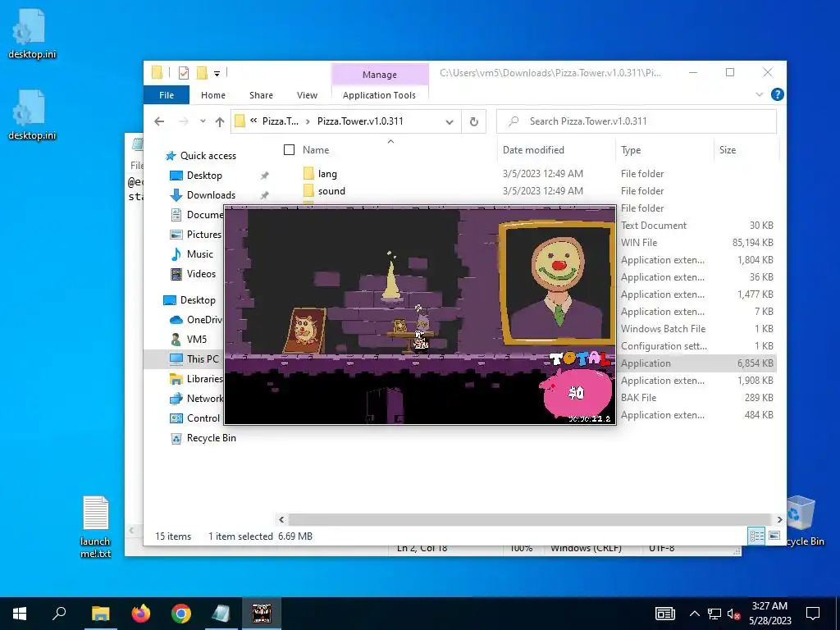Switch to Pizza Tower taskbar icon
This screenshot has width=840, height=630.
(x=262, y=614)
